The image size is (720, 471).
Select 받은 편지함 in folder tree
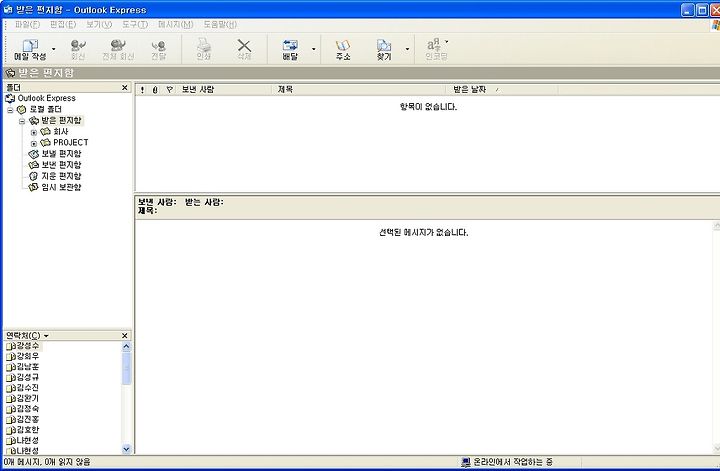[x=61, y=120]
